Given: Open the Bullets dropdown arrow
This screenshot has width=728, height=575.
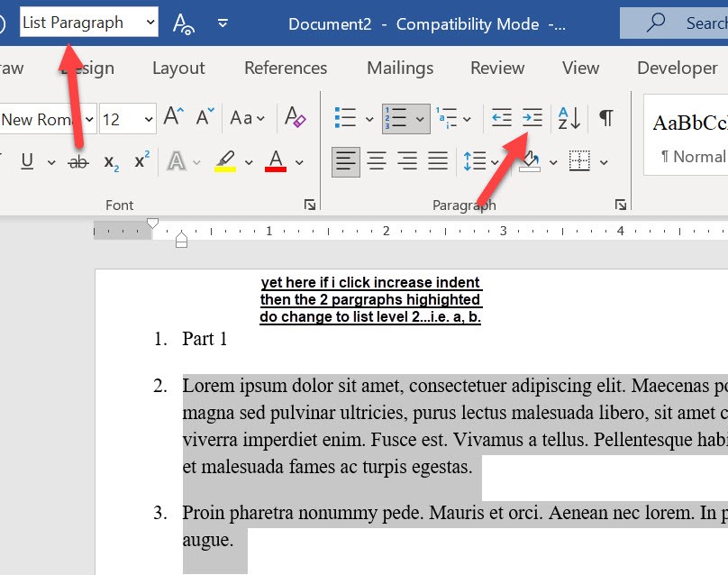Looking at the screenshot, I should [369, 119].
